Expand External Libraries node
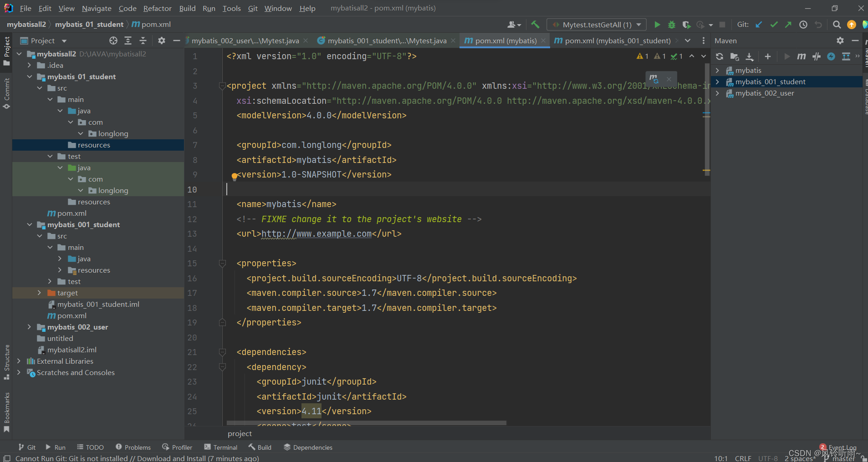 pos(19,361)
